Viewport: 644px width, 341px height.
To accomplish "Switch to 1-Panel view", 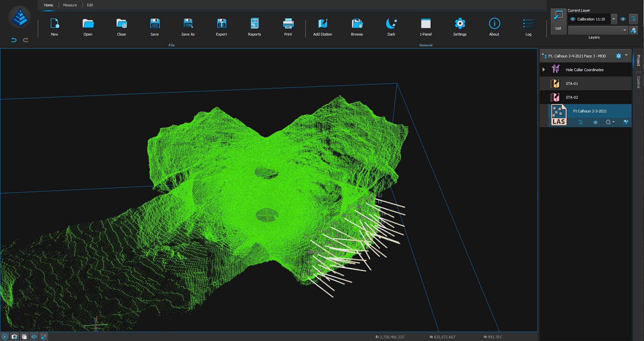I will [425, 27].
